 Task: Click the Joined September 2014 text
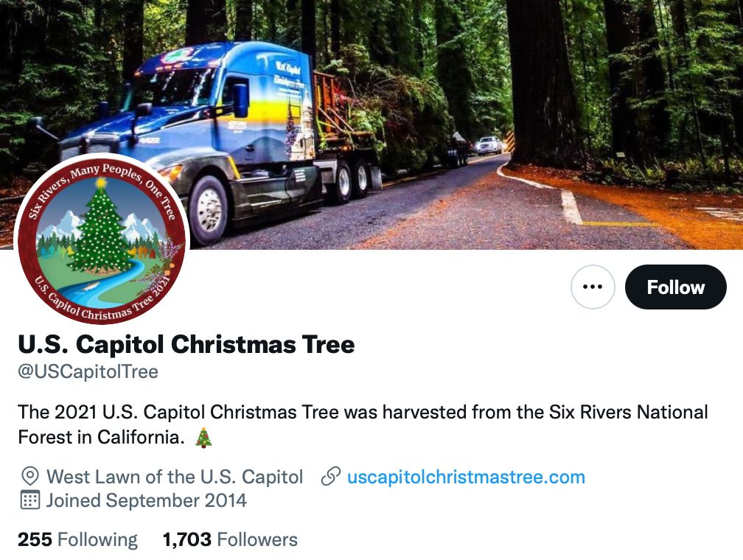pyautogui.click(x=146, y=501)
